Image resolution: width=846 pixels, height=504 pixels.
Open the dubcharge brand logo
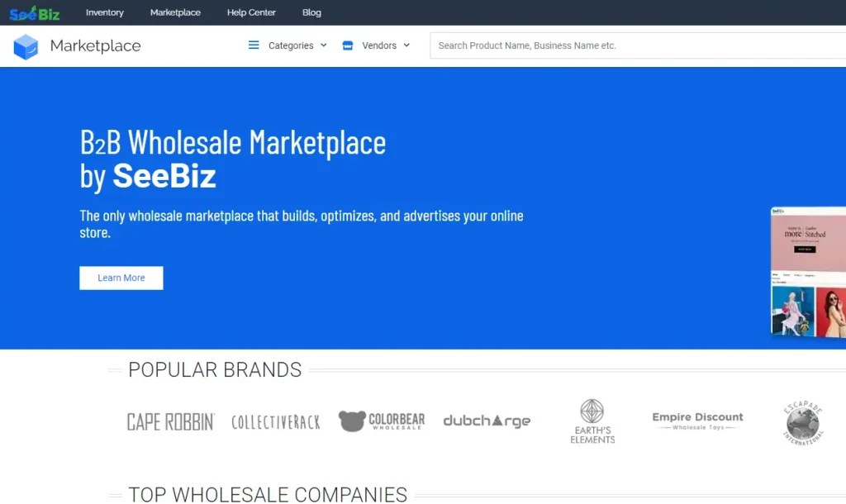[487, 421]
